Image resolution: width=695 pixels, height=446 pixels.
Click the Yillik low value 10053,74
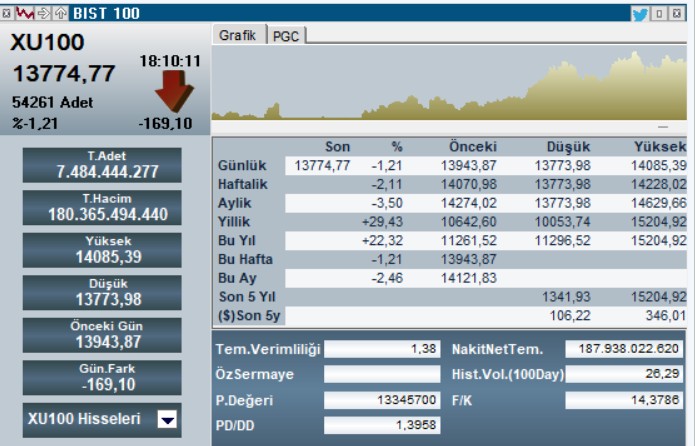click(562, 222)
